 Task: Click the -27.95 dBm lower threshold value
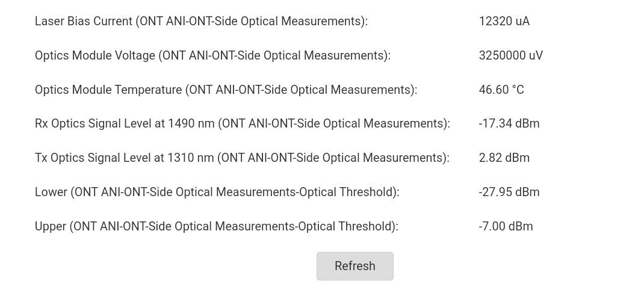509,192
